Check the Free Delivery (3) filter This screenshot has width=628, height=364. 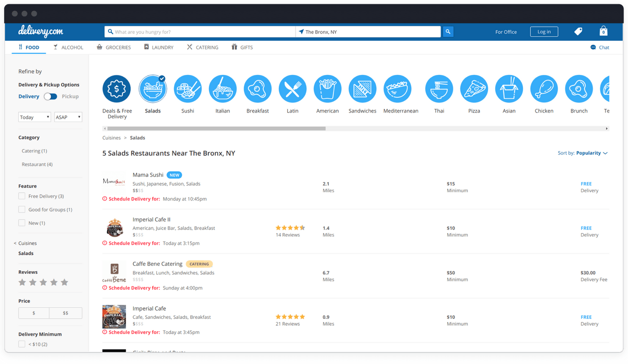(22, 196)
